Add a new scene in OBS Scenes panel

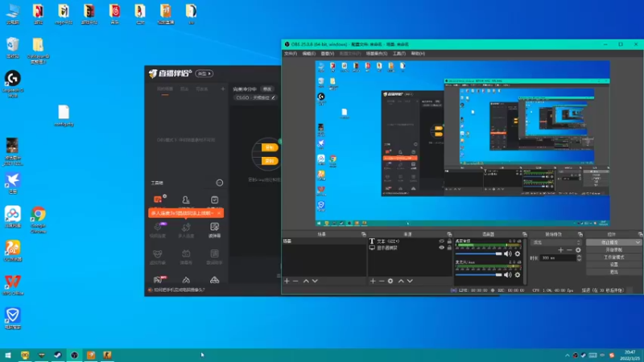(x=287, y=281)
